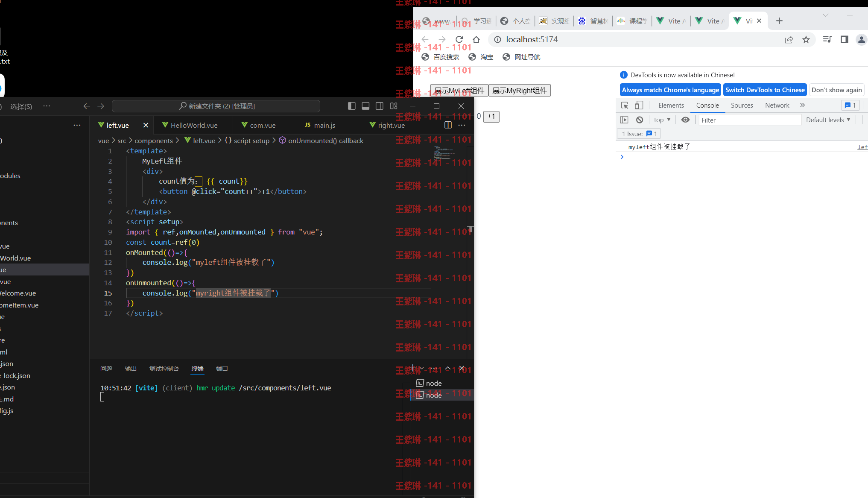
Task: Click the 展示MyLeft组件 button
Action: [x=459, y=91]
